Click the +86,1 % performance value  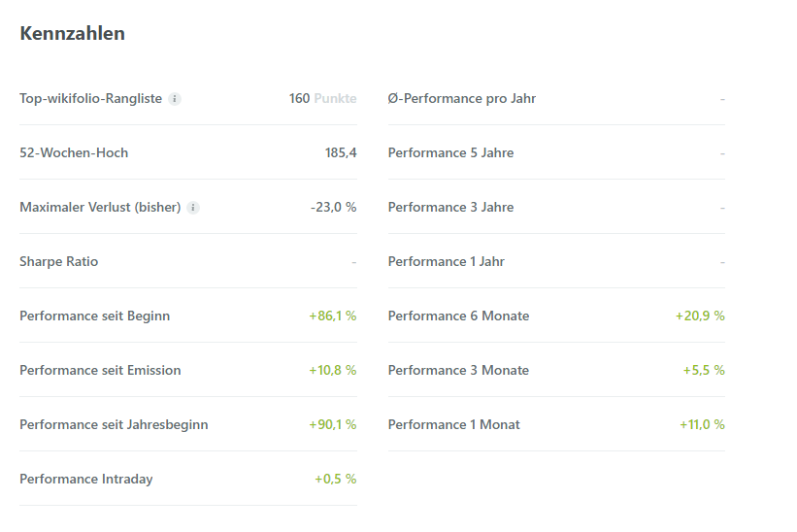(332, 316)
